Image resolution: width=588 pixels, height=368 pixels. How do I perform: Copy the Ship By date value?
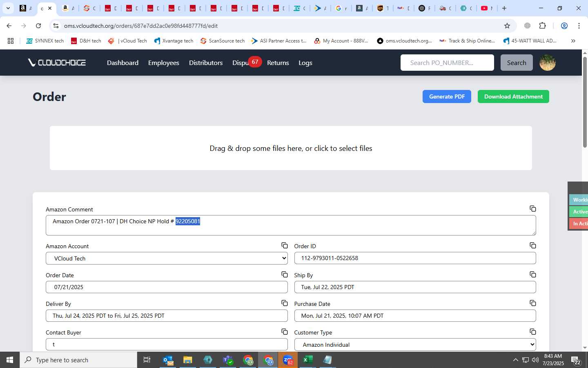click(533, 274)
